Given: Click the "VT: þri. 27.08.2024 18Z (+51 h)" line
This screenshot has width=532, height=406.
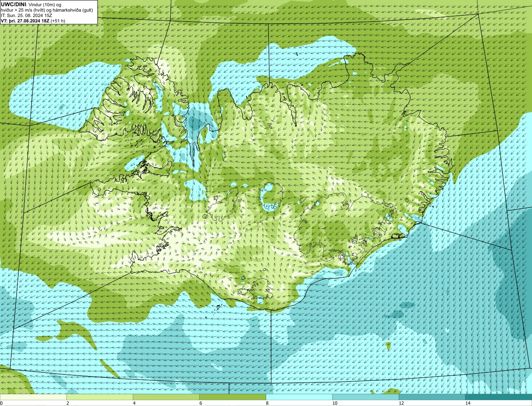Looking at the screenshot, I should [x=33, y=20].
